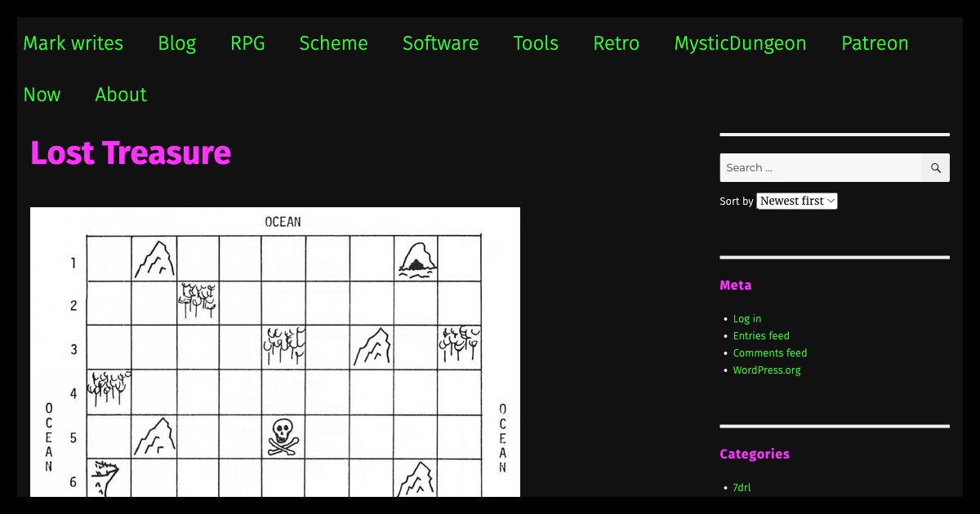This screenshot has width=980, height=514.
Task: Open the MysticDungeon navigation item
Action: [740, 43]
